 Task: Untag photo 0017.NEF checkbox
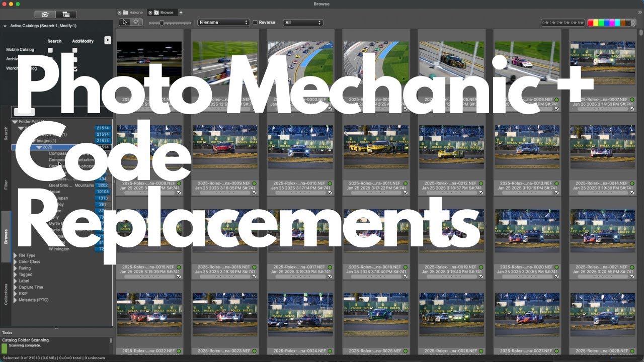click(x=330, y=276)
